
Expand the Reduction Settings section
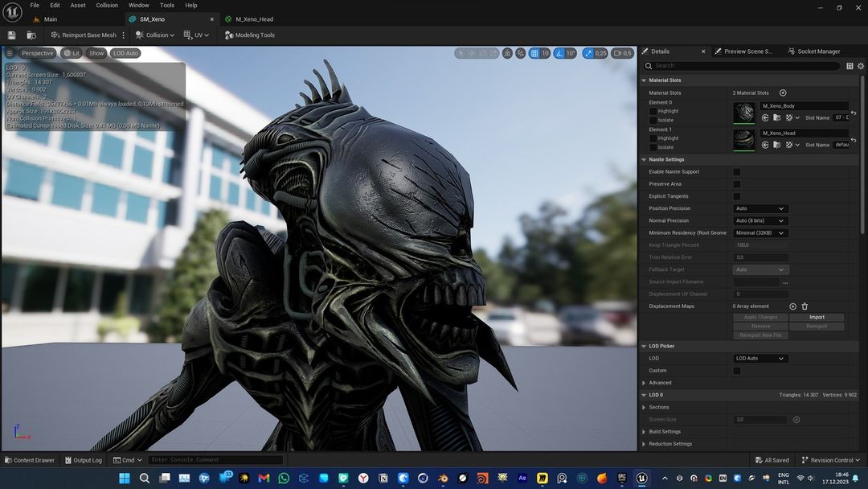644,444
